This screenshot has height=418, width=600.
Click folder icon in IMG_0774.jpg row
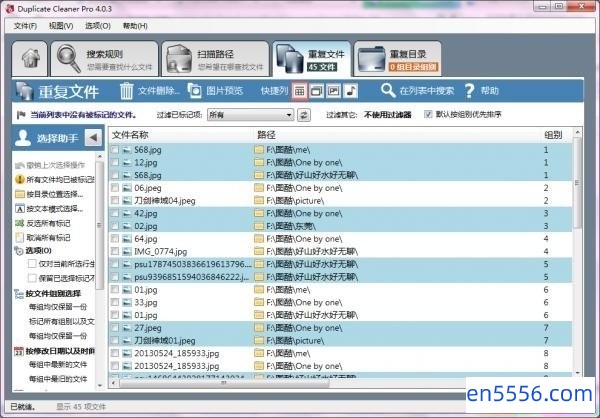point(259,251)
